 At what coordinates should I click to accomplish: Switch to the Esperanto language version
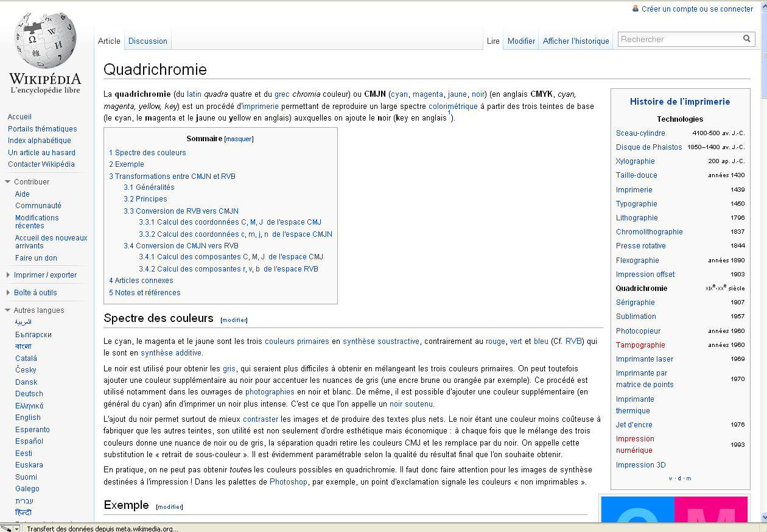32,430
